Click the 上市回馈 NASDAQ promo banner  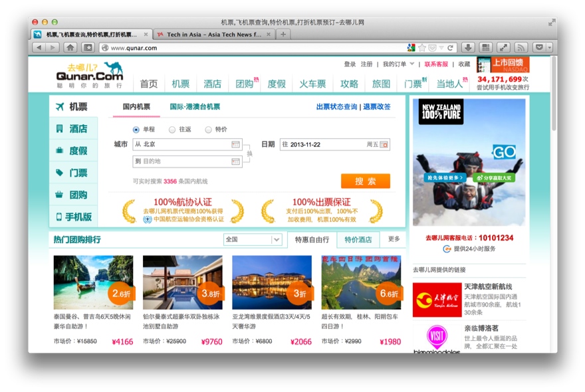click(x=503, y=64)
